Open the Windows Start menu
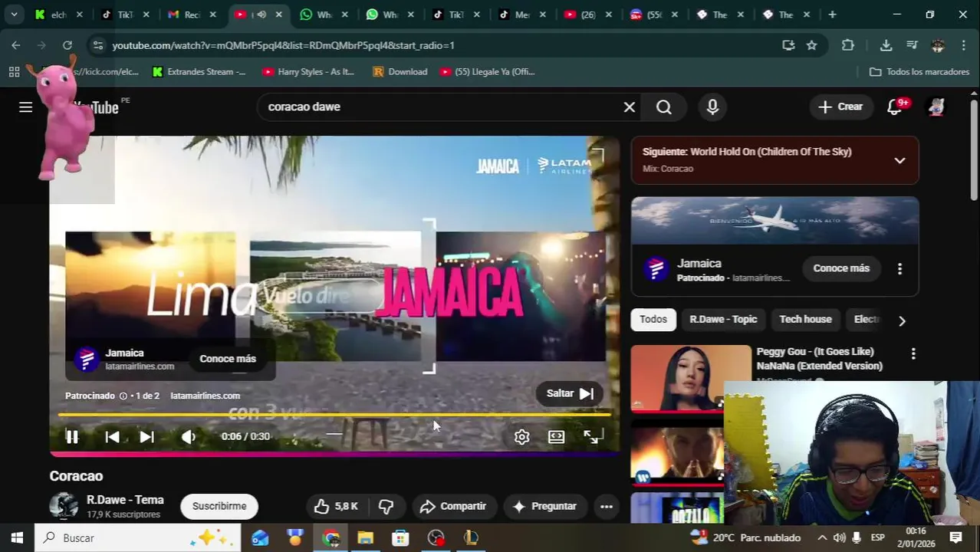Viewport: 980px width, 552px height. (17, 537)
